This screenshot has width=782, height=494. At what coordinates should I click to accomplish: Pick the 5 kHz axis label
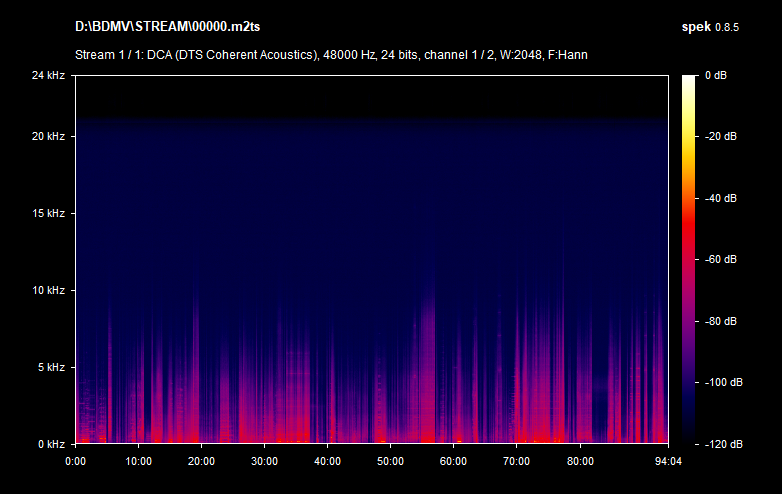(50, 367)
